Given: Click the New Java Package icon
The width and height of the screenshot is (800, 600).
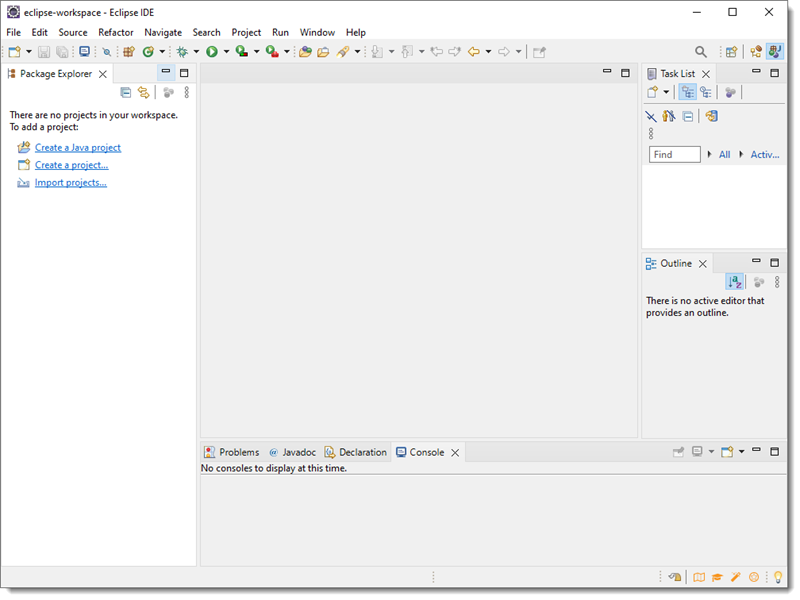Looking at the screenshot, I should pyautogui.click(x=129, y=52).
